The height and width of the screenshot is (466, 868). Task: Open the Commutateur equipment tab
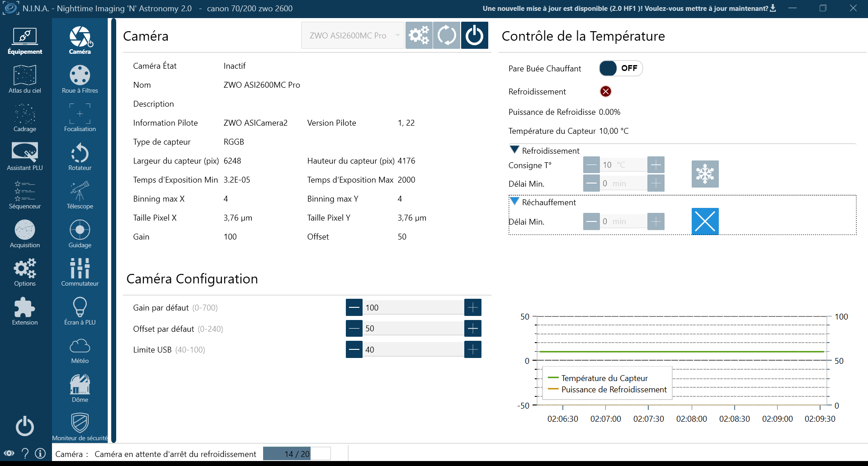[80, 272]
